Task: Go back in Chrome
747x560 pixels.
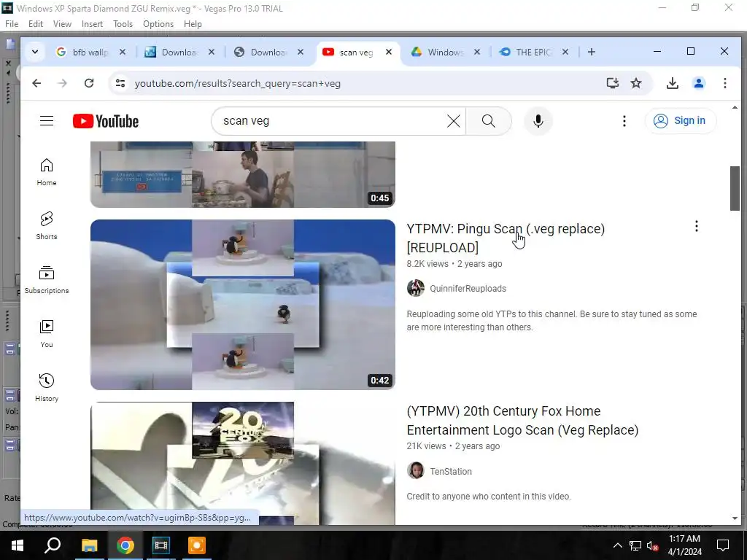Action: click(36, 83)
